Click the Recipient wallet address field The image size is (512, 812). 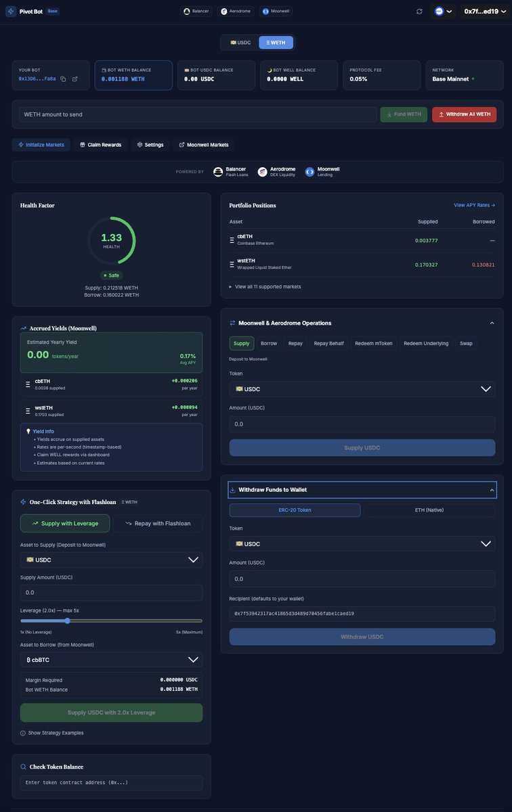click(362, 614)
